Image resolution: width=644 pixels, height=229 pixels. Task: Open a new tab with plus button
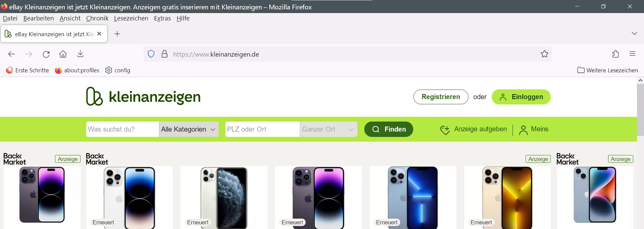(x=117, y=34)
